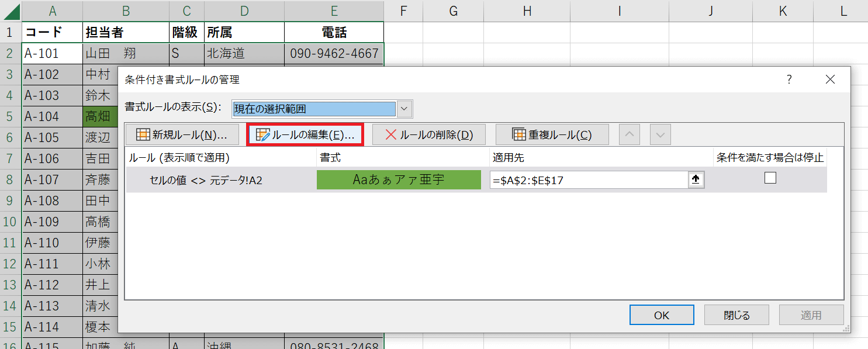
Task: Click cell A2 containing A-101
Action: pos(52,54)
